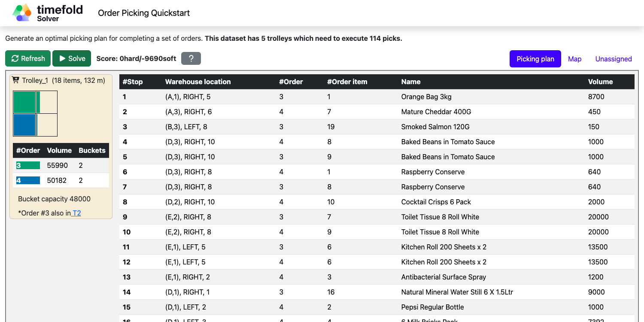Click the blue order 4 color swatch
Viewport: 644px width, 322px height.
pyautogui.click(x=28, y=180)
